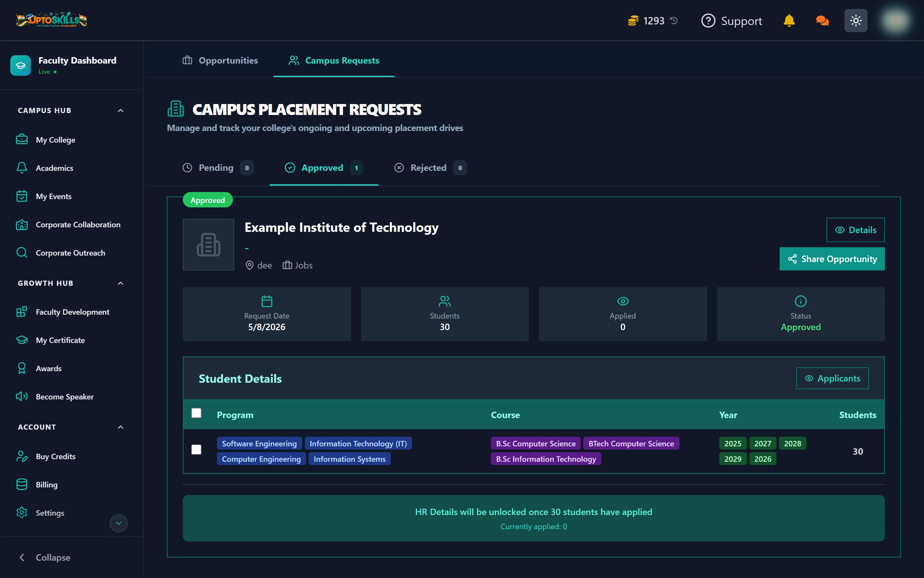Click the HR Details unlock banner
This screenshot has height=578, width=924.
(x=534, y=518)
